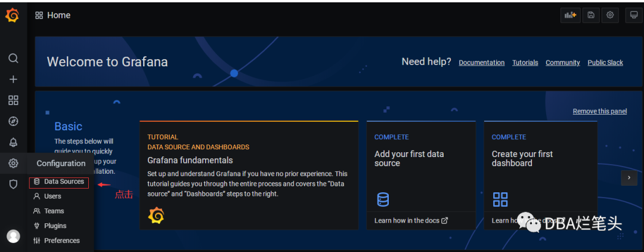Open the Tutorials link
This screenshot has height=252, width=644.
(x=525, y=63)
